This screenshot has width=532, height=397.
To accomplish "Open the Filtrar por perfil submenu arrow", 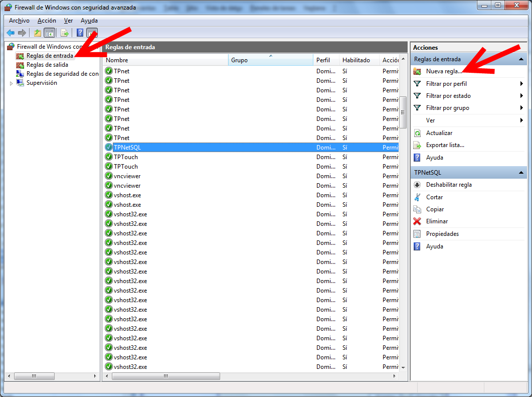I will pos(521,83).
